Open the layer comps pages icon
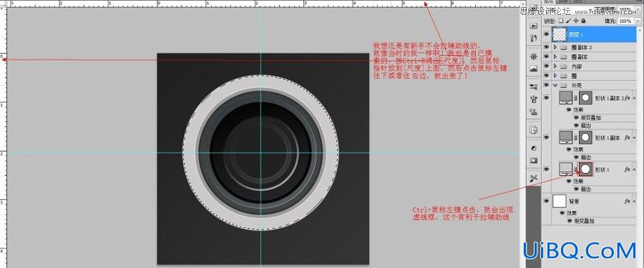The image size is (644, 268). 534,129
